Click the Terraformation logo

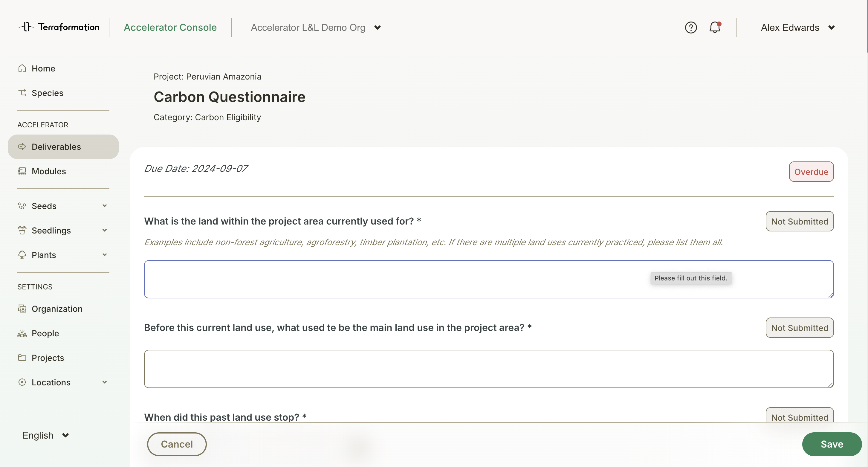click(x=59, y=27)
